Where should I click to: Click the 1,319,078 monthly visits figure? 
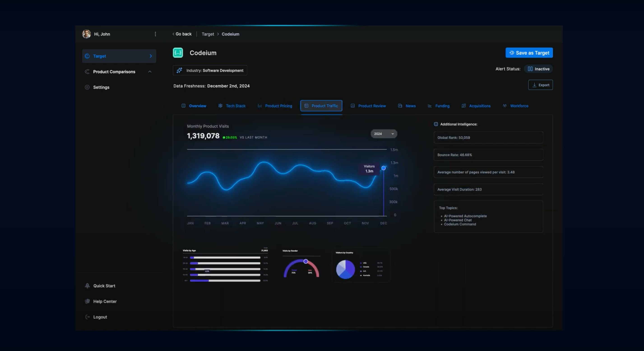coord(203,136)
